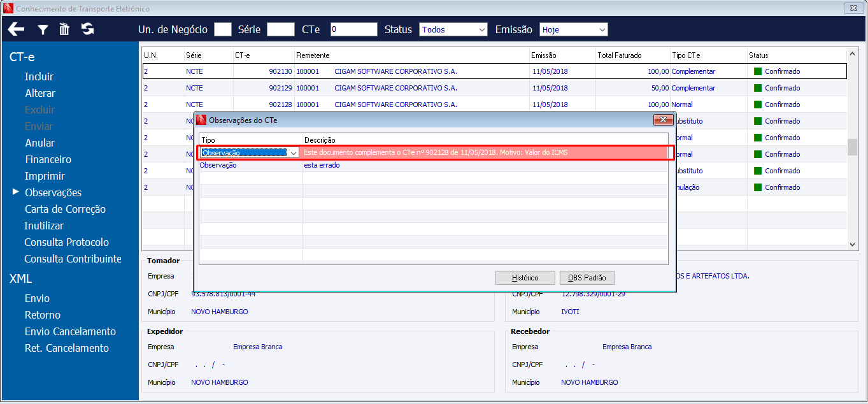Select Ret. Cancelamento under XML
Viewport: 868px width, 404px height.
[x=67, y=348]
